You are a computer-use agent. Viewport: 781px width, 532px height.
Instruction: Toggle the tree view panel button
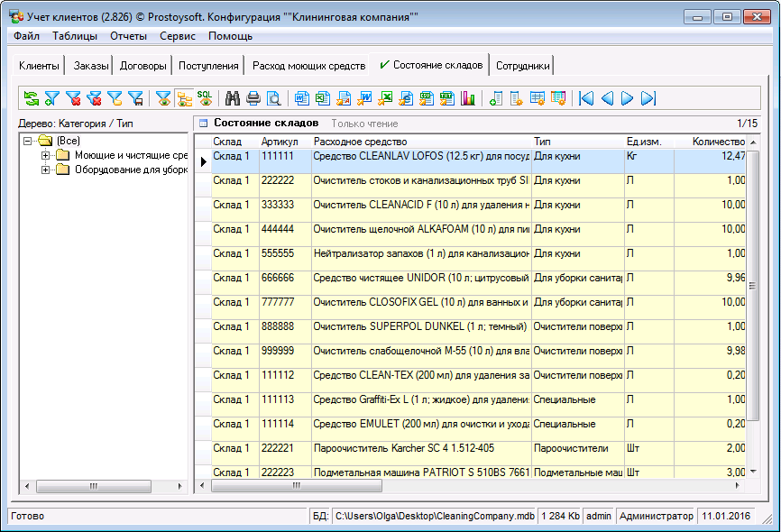[185, 98]
